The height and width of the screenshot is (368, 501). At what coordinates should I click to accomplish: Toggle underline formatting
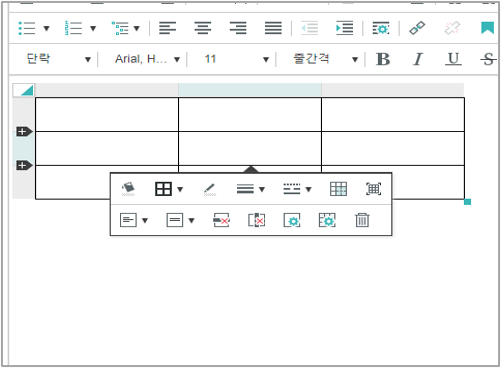click(453, 59)
